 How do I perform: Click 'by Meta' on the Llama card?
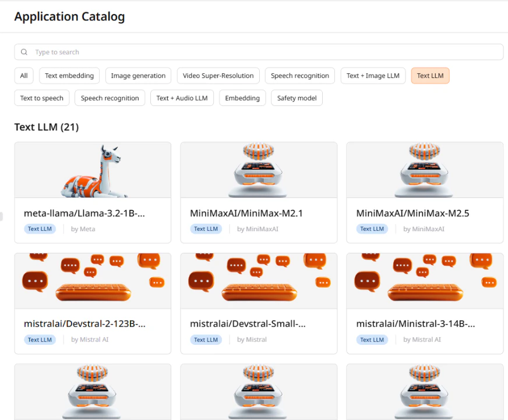click(x=83, y=229)
